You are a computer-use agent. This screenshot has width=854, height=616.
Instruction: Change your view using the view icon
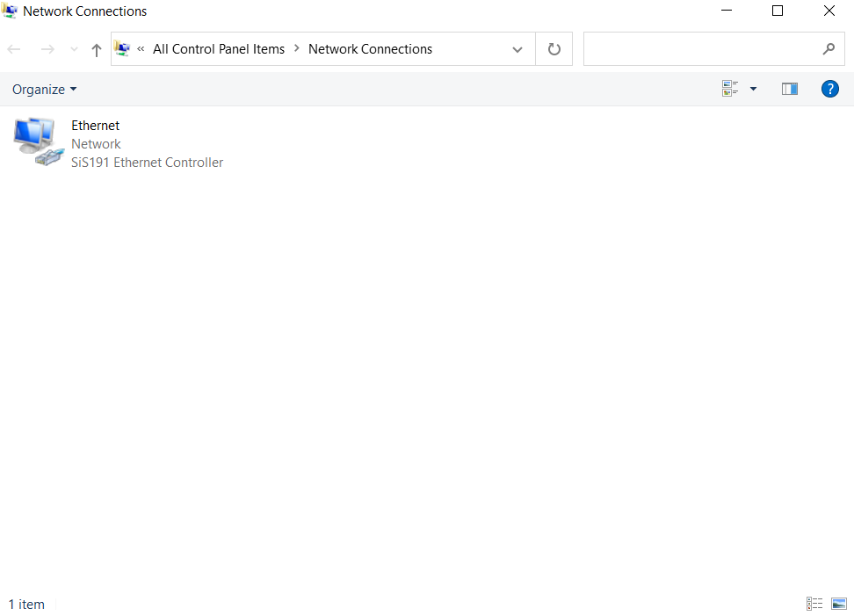click(x=730, y=88)
